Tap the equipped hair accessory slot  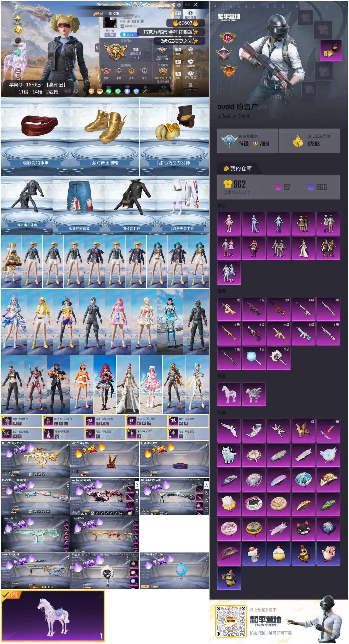(331, 50)
